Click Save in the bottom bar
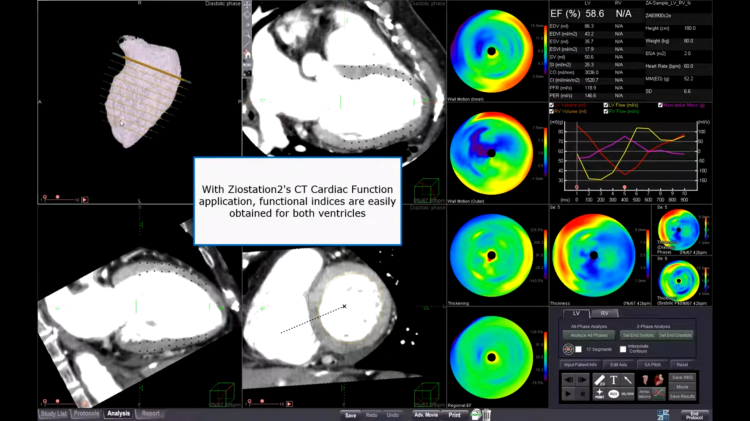This screenshot has height=421, width=750. coord(351,415)
